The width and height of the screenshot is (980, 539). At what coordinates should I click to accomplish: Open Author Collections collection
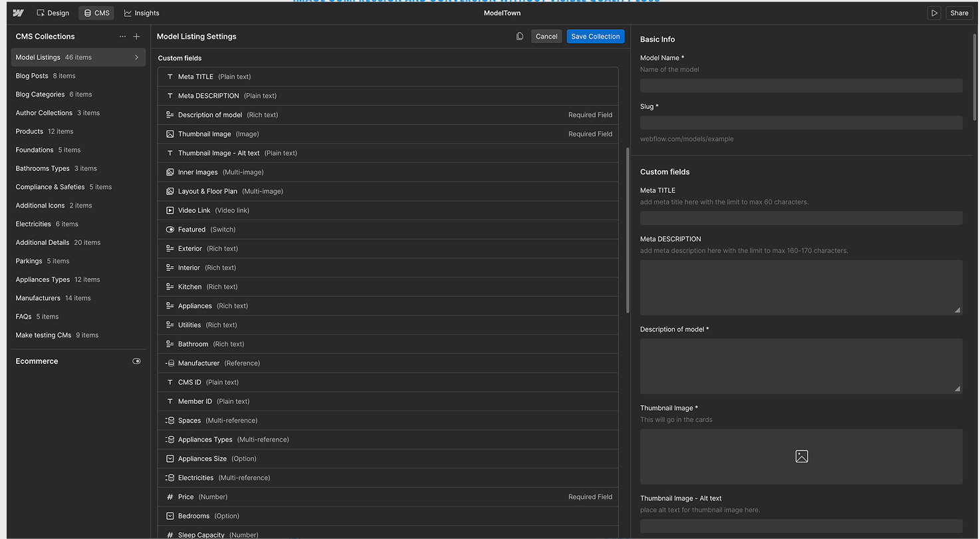[78, 113]
